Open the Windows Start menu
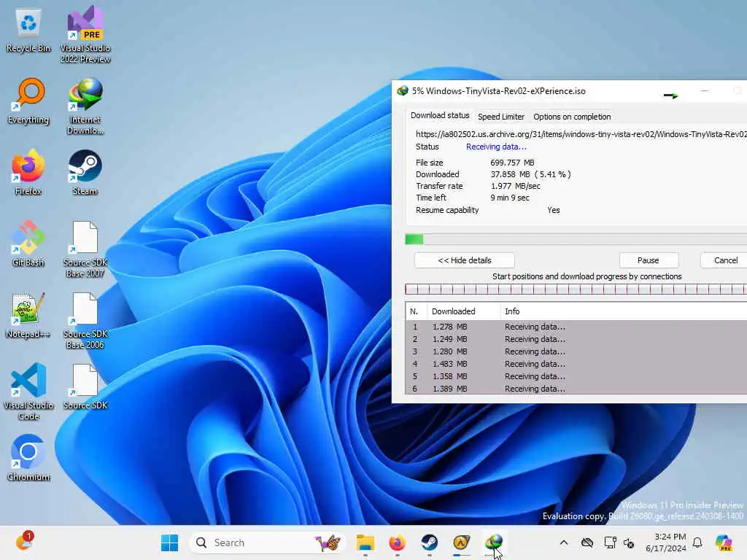Image resolution: width=747 pixels, height=560 pixels. pos(169,542)
